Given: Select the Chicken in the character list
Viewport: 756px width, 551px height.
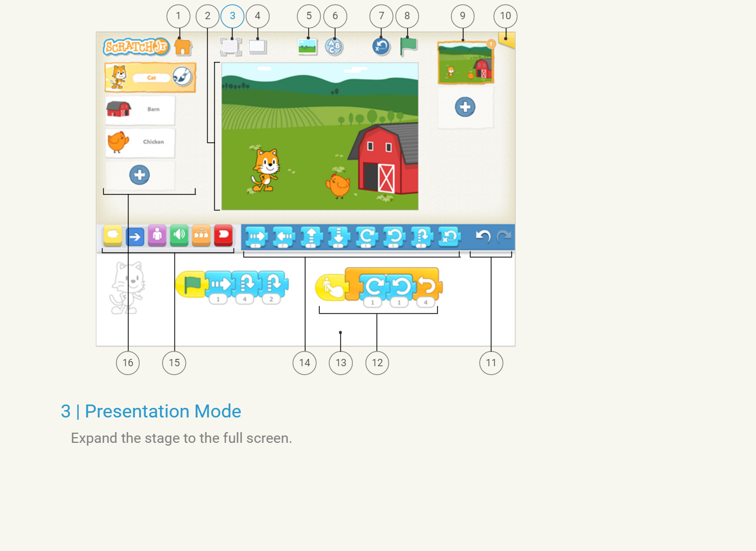Looking at the screenshot, I should point(140,142).
